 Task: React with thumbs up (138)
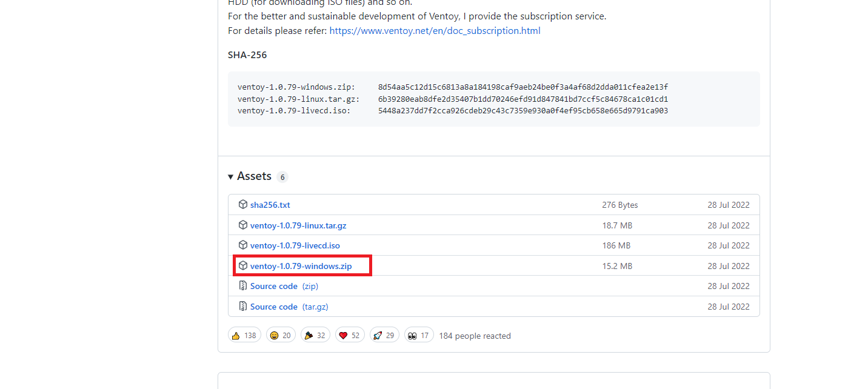click(x=244, y=335)
